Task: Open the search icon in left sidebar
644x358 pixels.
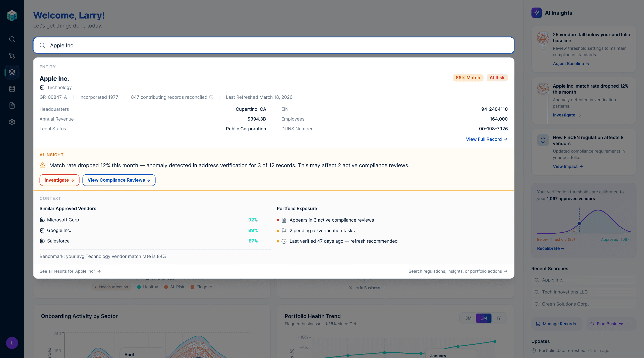Action: [x=12, y=39]
